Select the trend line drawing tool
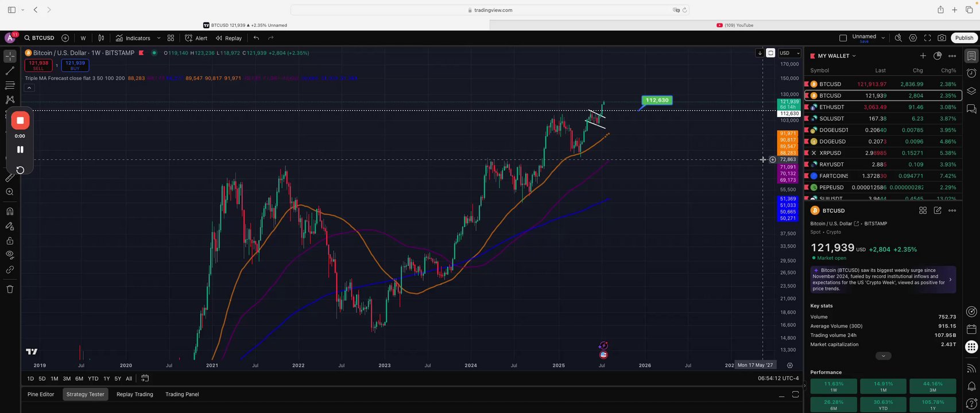Image resolution: width=980 pixels, height=413 pixels. tap(10, 71)
